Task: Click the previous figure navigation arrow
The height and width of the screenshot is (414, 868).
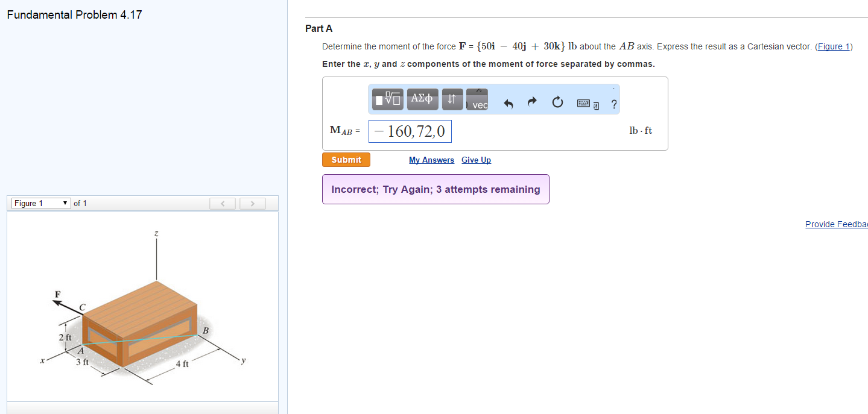Action: tap(222, 203)
